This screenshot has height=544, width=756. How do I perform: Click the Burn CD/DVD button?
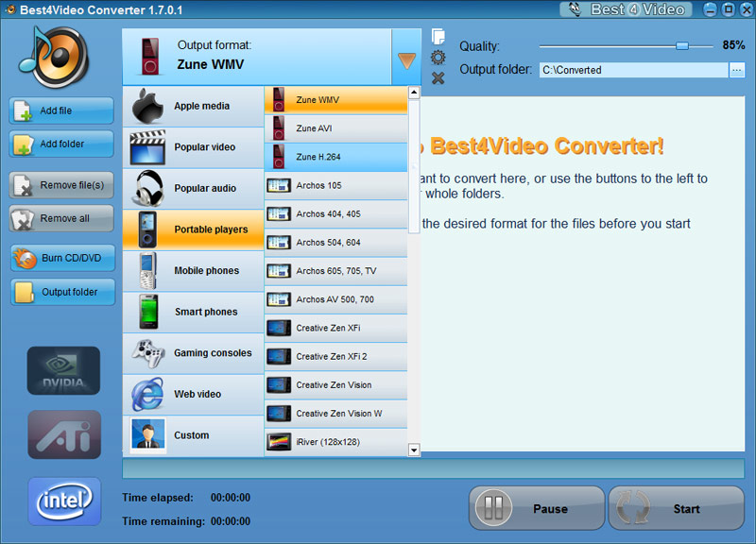62,258
